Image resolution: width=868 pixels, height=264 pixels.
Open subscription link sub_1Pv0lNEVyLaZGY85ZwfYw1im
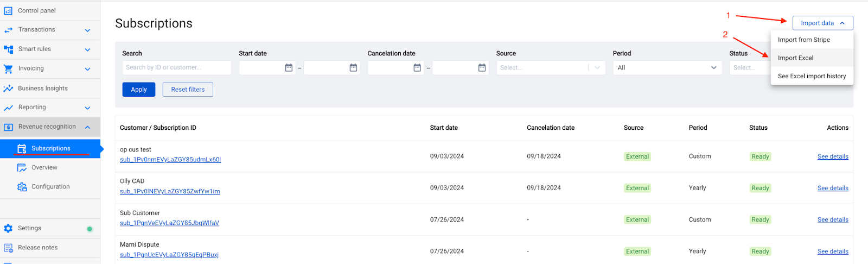pyautogui.click(x=170, y=191)
